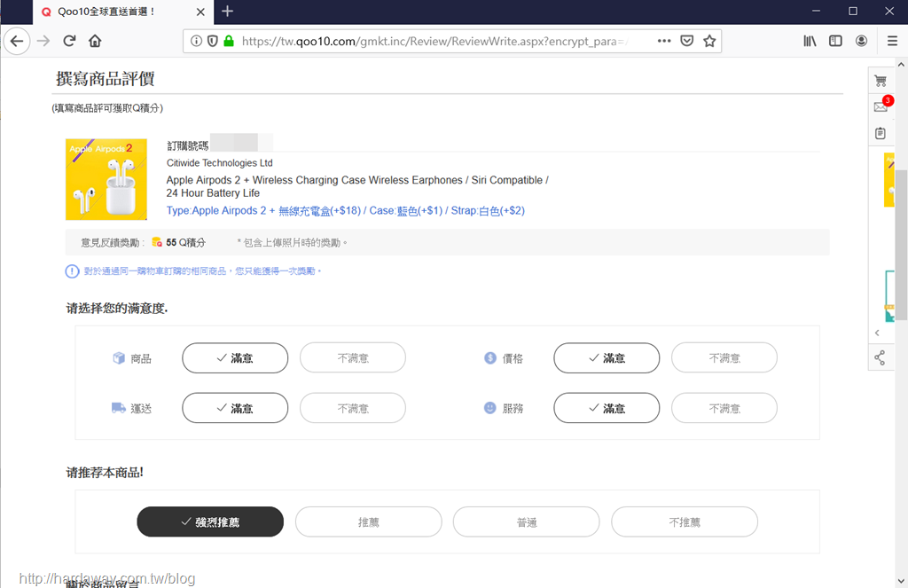Click the Q積分 coin icon
The height and width of the screenshot is (588, 908).
point(157,242)
